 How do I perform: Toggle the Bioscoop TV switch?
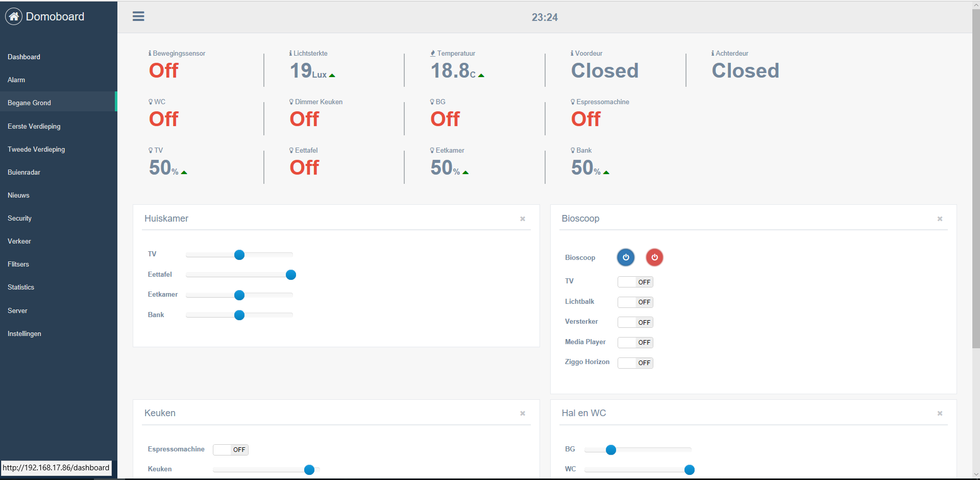coord(635,282)
